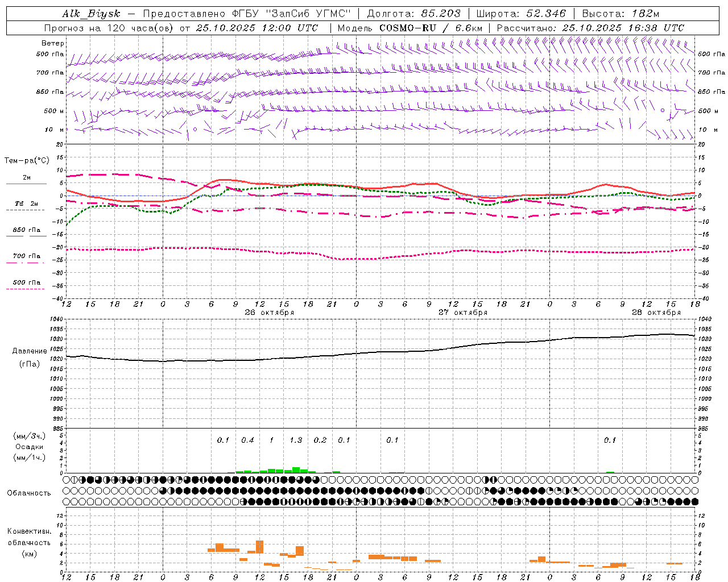Click the elevation text Высота: 182м
This screenshot has height=582, width=728.
621,14
